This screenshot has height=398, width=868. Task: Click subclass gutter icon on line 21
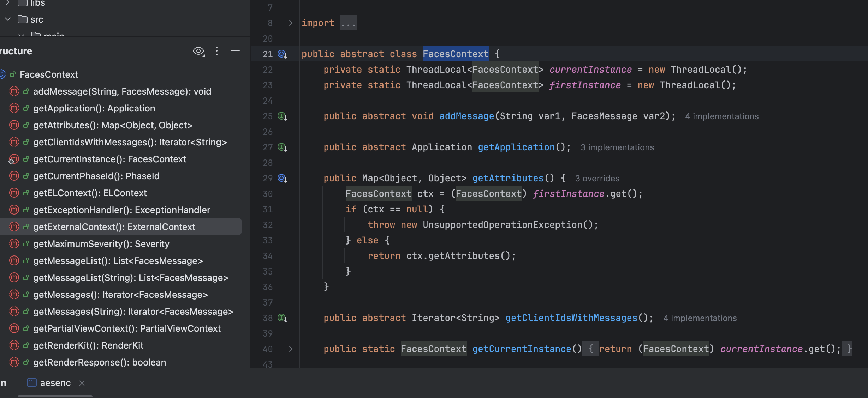pyautogui.click(x=282, y=54)
